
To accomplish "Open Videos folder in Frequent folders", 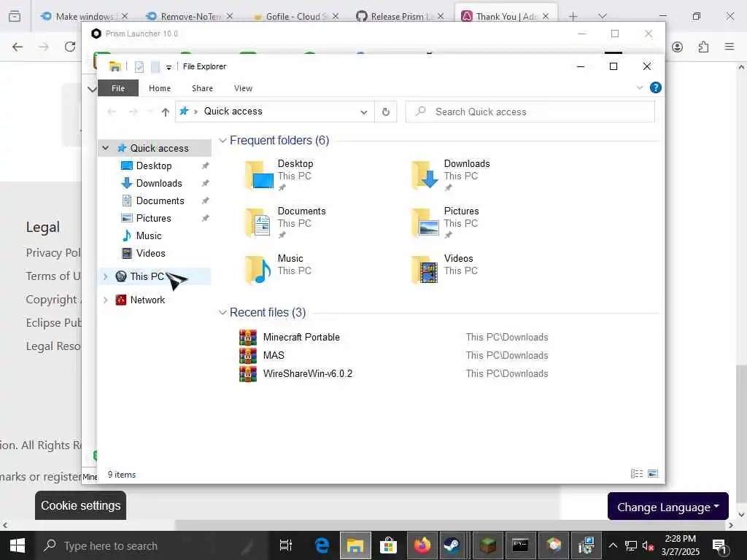I will (444, 270).
